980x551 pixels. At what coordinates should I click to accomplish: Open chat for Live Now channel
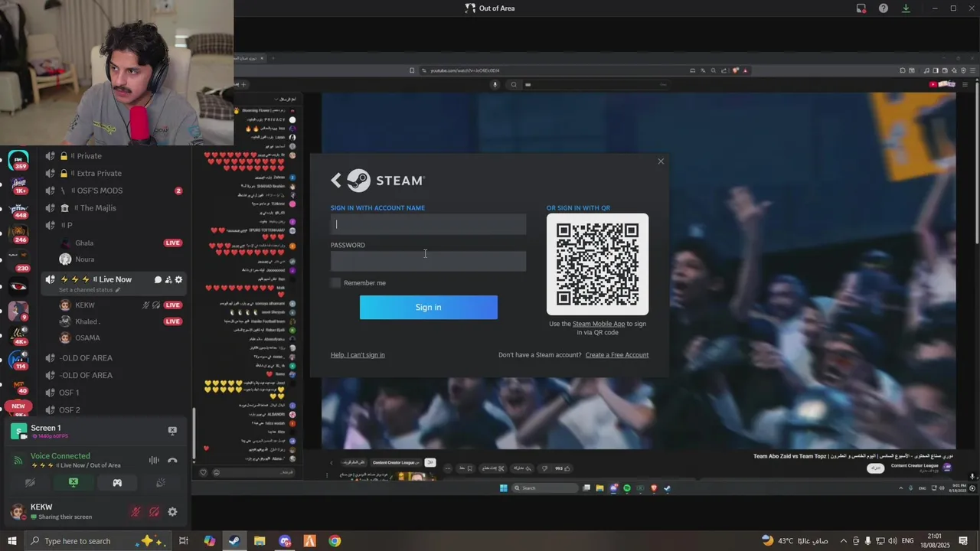pyautogui.click(x=158, y=280)
